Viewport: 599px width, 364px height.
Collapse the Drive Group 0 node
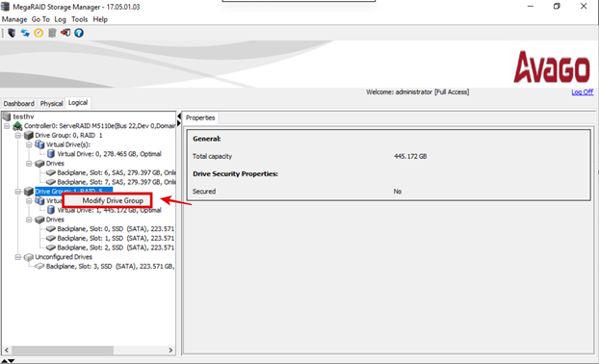[18, 135]
